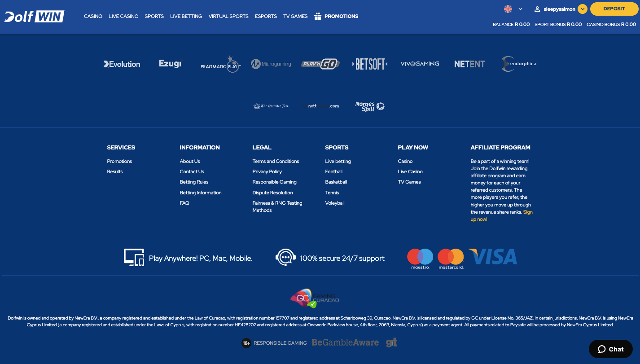This screenshot has height=364, width=640.
Task: Click the BeGambleAware logo
Action: 345,342
